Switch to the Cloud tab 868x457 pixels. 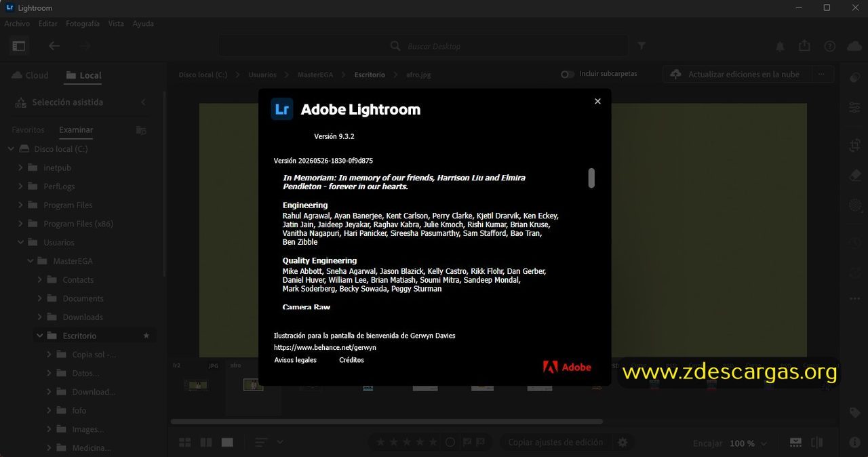tap(30, 75)
